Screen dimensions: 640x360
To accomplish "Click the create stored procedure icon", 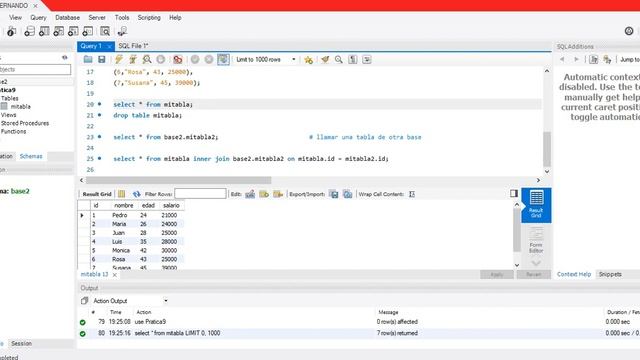I will click(73, 31).
